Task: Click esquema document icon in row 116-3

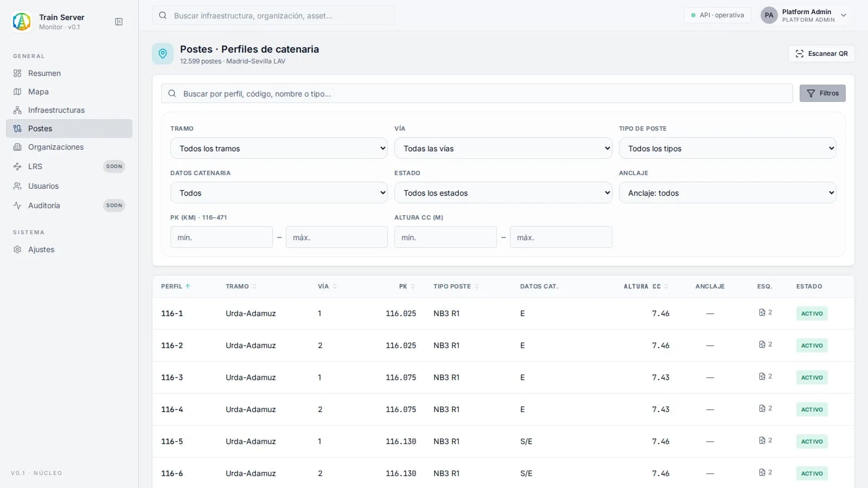Action: (762, 376)
